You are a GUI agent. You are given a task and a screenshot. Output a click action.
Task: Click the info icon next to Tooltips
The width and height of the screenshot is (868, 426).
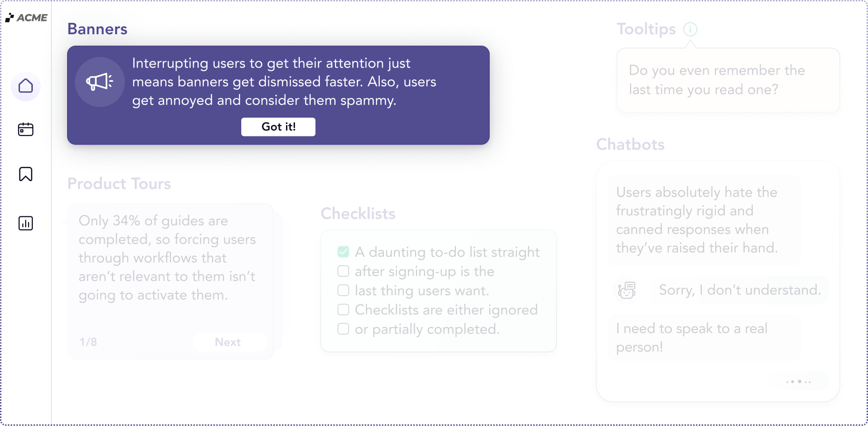690,29
